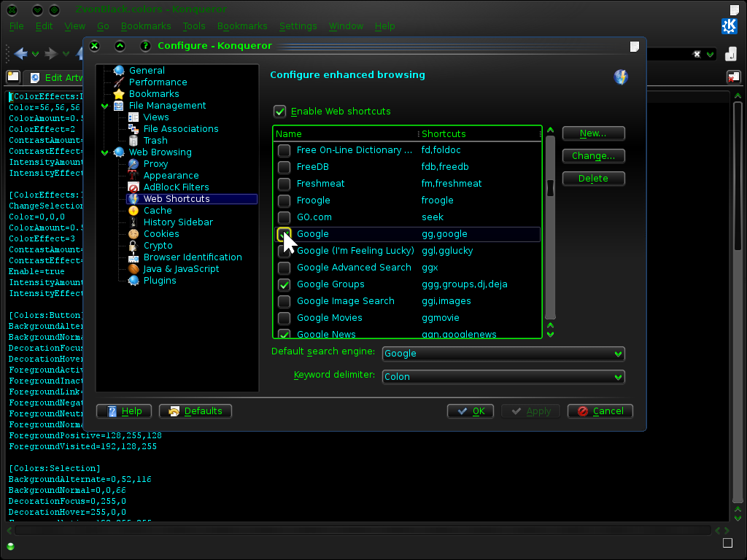
Task: Open the Settings menu
Action: (x=298, y=26)
